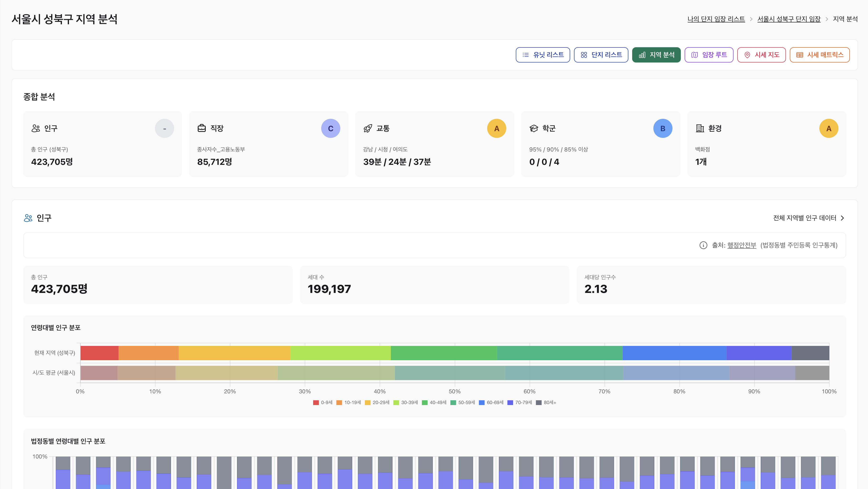Switch to 시세 지도 tab

(761, 55)
